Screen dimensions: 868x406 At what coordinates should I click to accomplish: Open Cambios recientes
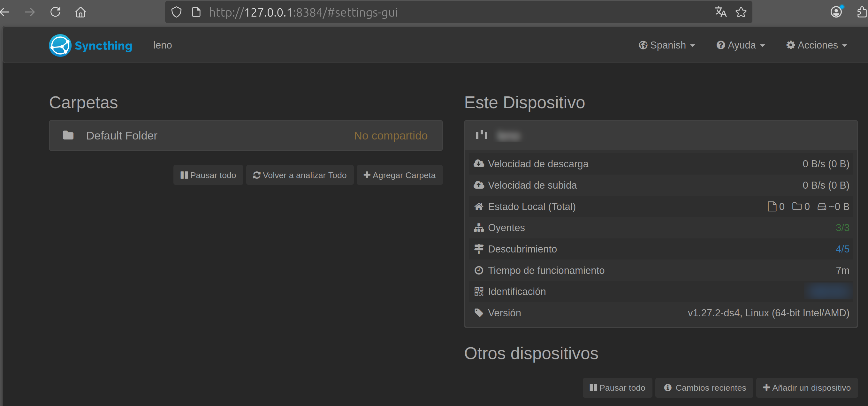pyautogui.click(x=704, y=388)
